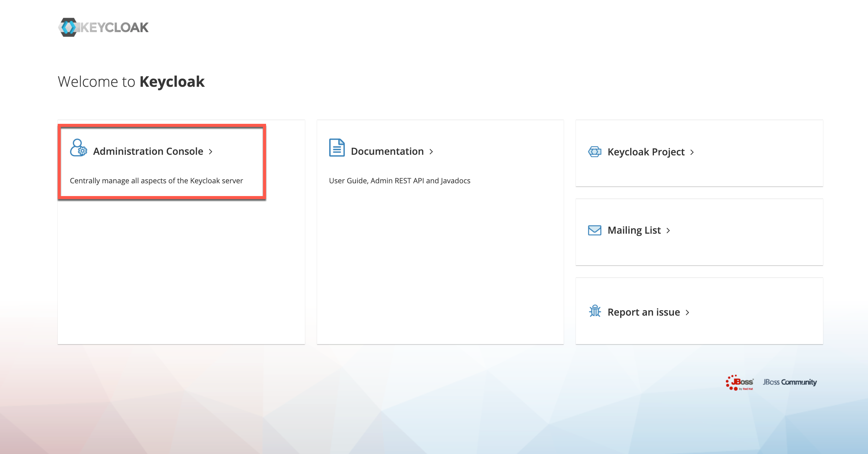Image resolution: width=868 pixels, height=454 pixels.
Task: Visit the Keycloak Project link
Action: [x=646, y=152]
